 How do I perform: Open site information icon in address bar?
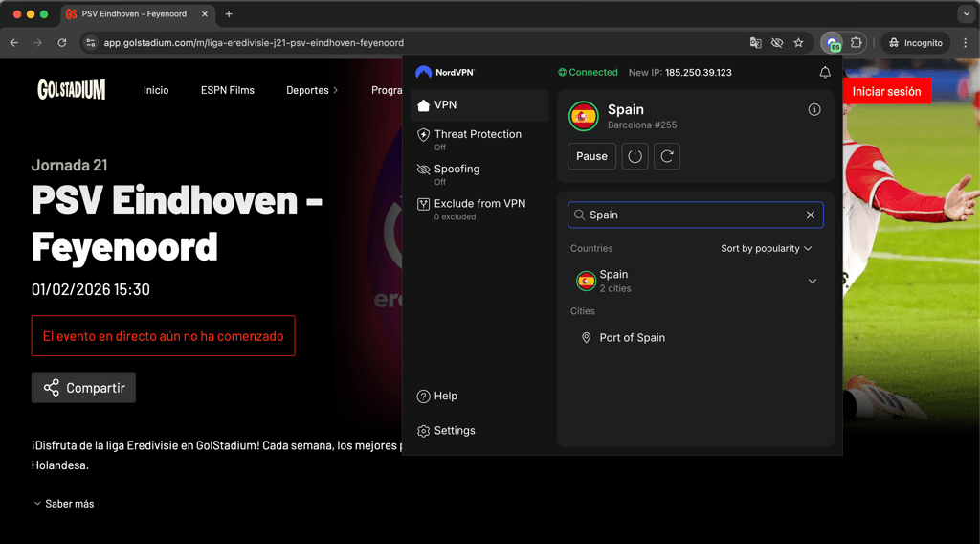(x=91, y=42)
